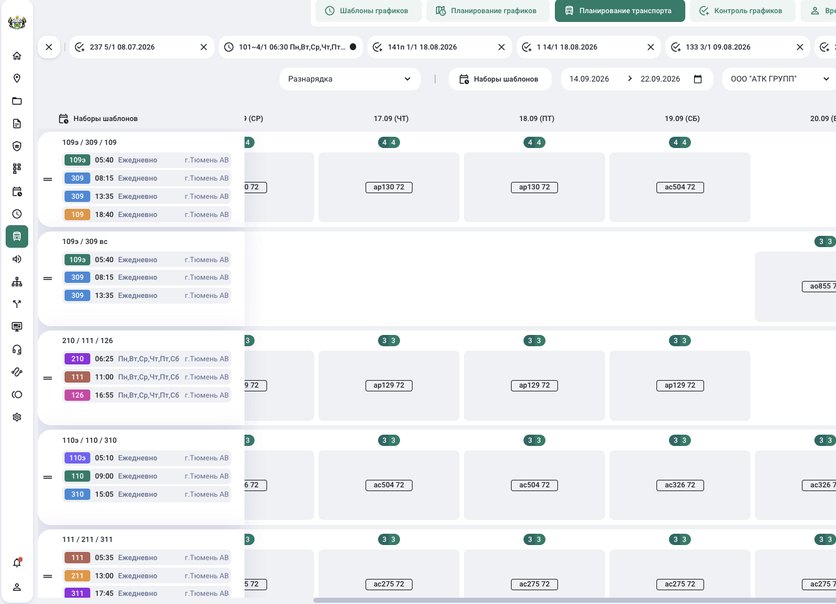Click the Наборы шаблонов column header
The height and width of the screenshot is (604, 836).
coord(98,118)
